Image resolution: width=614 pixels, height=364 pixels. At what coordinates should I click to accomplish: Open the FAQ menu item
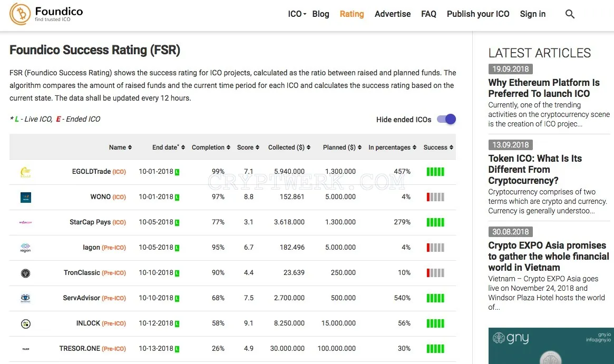click(x=428, y=14)
